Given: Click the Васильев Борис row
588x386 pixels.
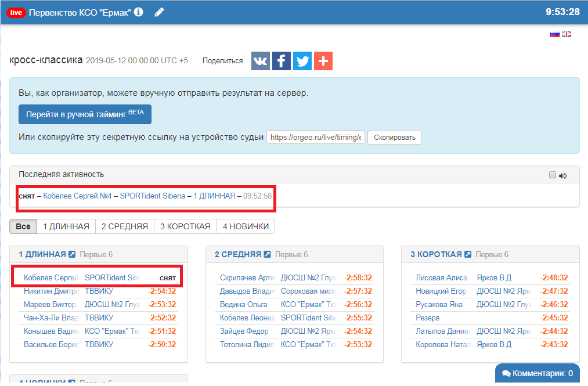Looking at the screenshot, I should [99, 344].
